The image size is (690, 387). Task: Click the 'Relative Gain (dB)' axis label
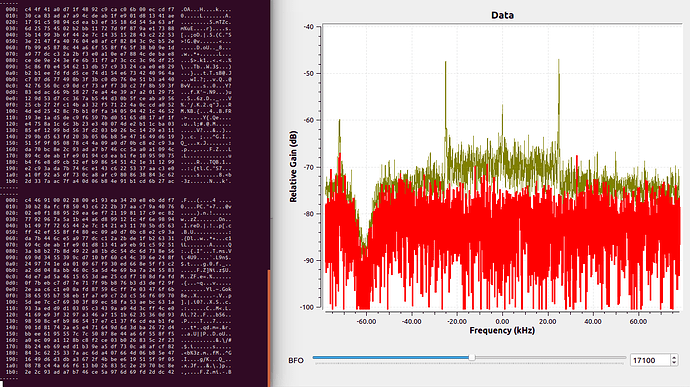(x=293, y=166)
